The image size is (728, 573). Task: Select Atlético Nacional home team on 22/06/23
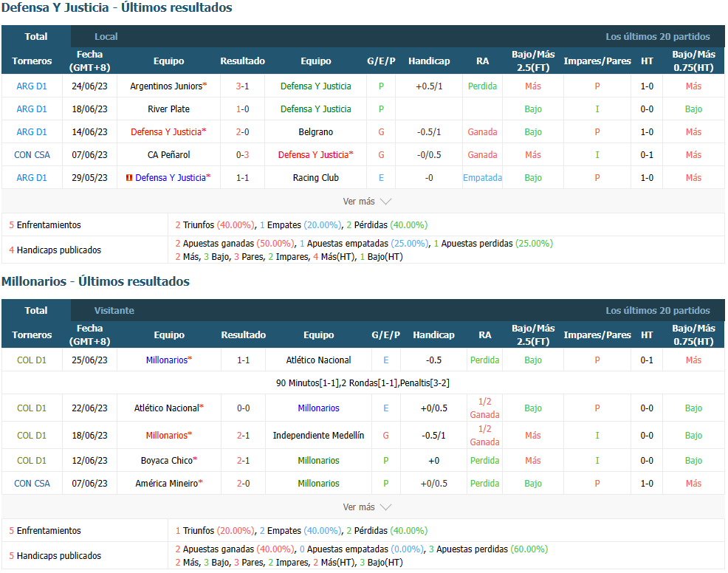pyautogui.click(x=167, y=408)
